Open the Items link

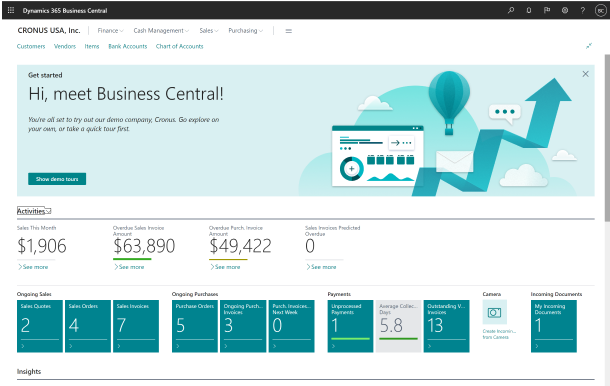(92, 46)
